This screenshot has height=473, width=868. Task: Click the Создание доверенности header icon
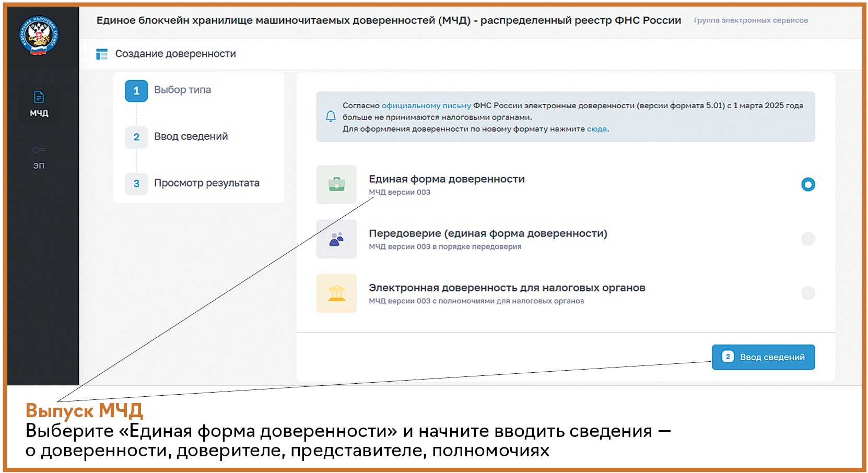102,54
